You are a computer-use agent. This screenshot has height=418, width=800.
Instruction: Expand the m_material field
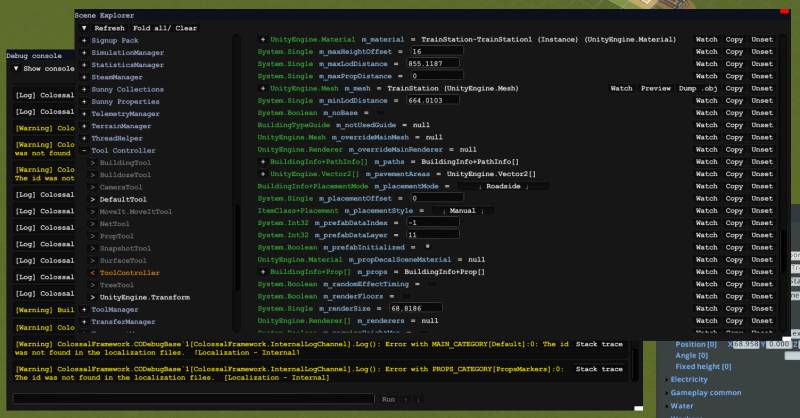pos(263,39)
